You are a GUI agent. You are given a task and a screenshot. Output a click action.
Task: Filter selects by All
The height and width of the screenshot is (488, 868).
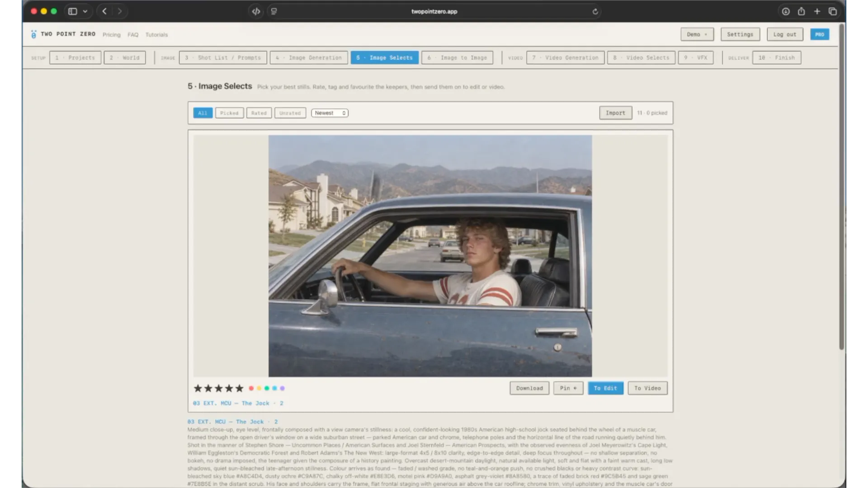coord(203,113)
